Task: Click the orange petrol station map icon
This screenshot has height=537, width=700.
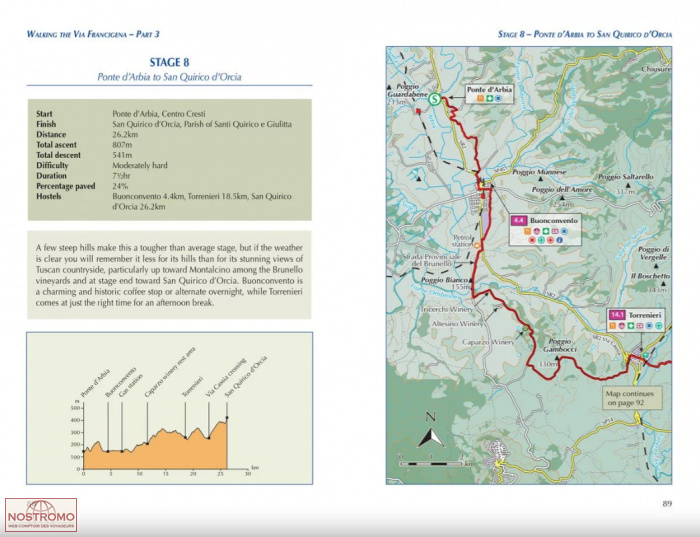Action: 477,246
